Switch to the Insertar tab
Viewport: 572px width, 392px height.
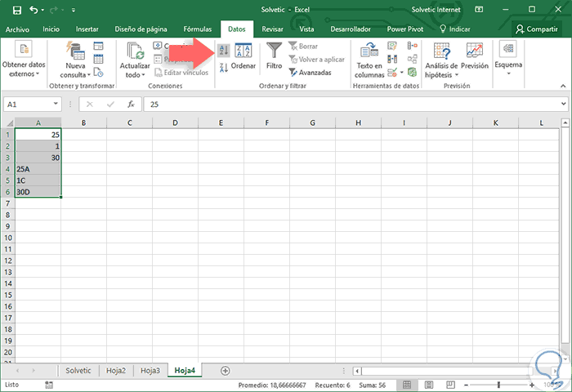[x=87, y=29]
